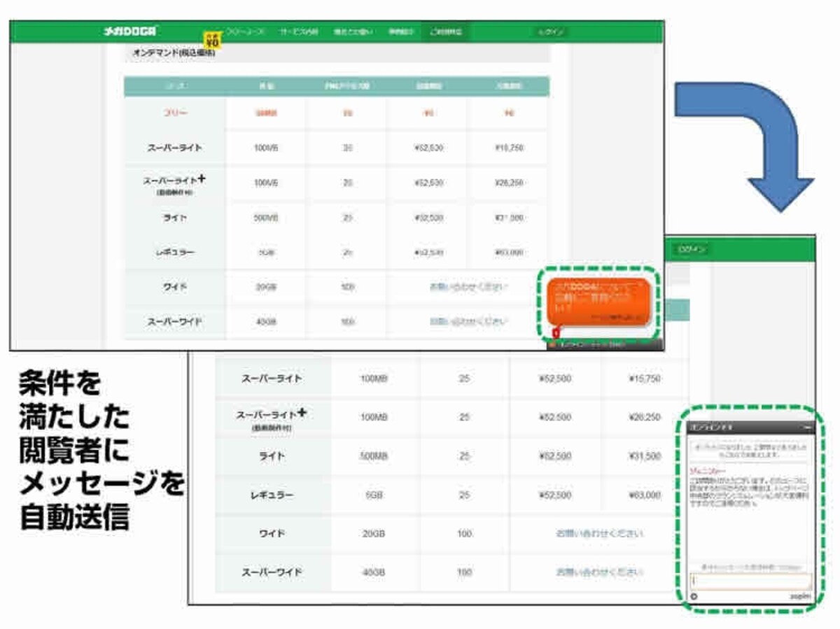Click the スーパーワイド row contact link in the lower window
Image resolution: width=840 pixels, height=629 pixels.
(599, 572)
